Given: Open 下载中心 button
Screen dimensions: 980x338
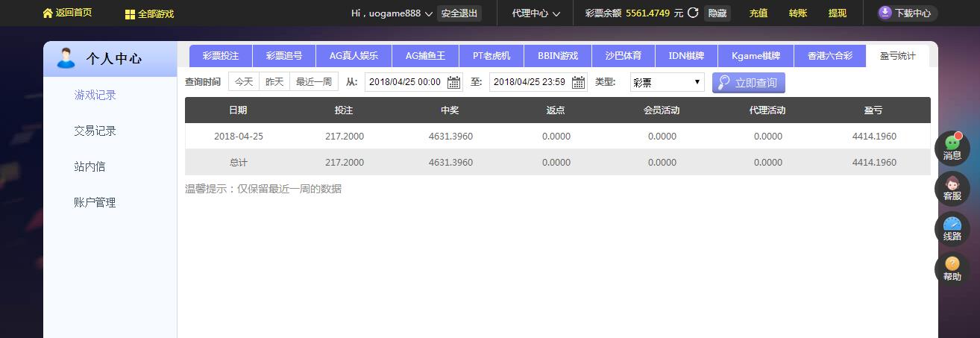Looking at the screenshot, I should coord(906,13).
